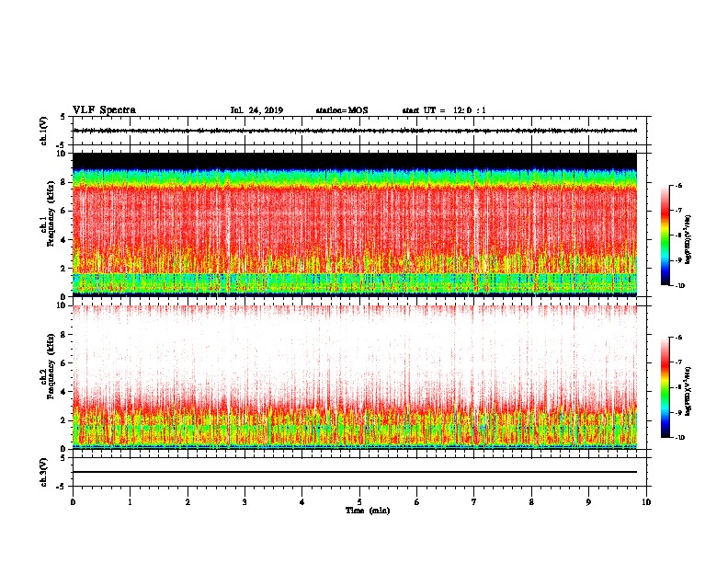728x563 pixels.
Task: Click time axis tick label "1"
Action: pyautogui.click(x=130, y=502)
